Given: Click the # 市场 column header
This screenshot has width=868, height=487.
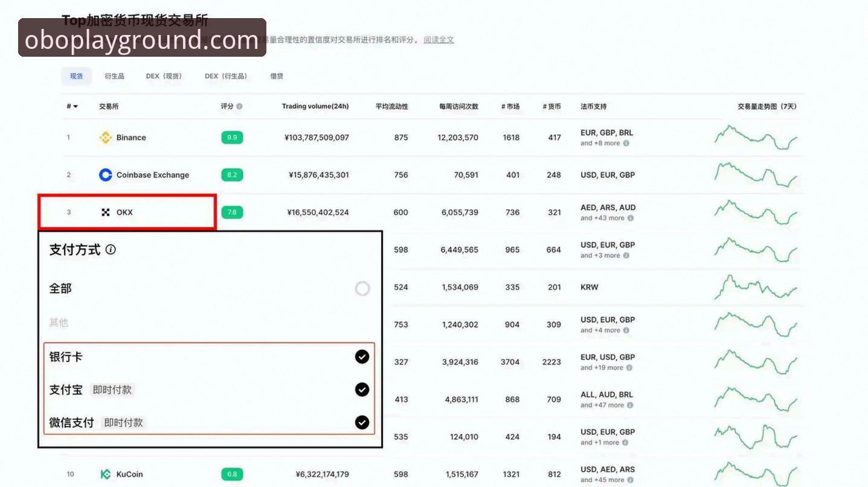Looking at the screenshot, I should (510, 106).
